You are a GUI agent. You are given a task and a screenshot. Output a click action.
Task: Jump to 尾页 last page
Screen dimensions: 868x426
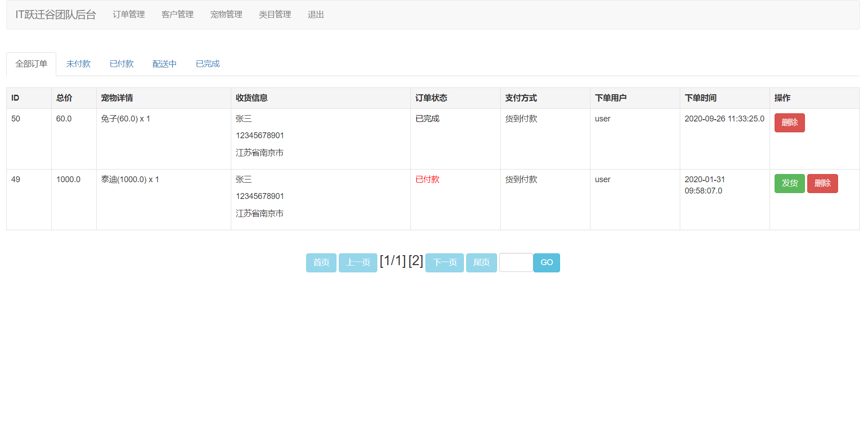tap(482, 263)
